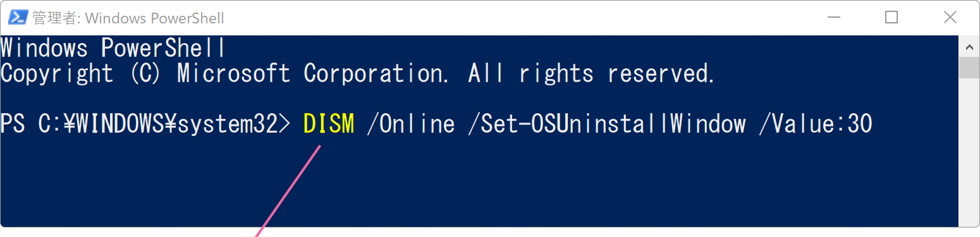Click the All rights reserved text
980x237 pixels.
point(592,73)
